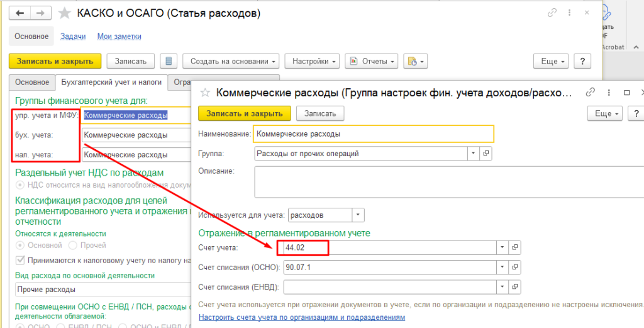Image resolution: width=644 pixels, height=328 pixels.
Task: Star the Коммерческие расходы window as favorite
Action: [x=204, y=93]
